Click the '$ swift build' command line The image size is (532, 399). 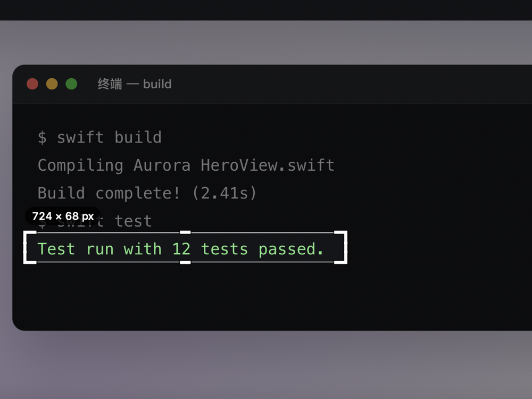(x=100, y=137)
